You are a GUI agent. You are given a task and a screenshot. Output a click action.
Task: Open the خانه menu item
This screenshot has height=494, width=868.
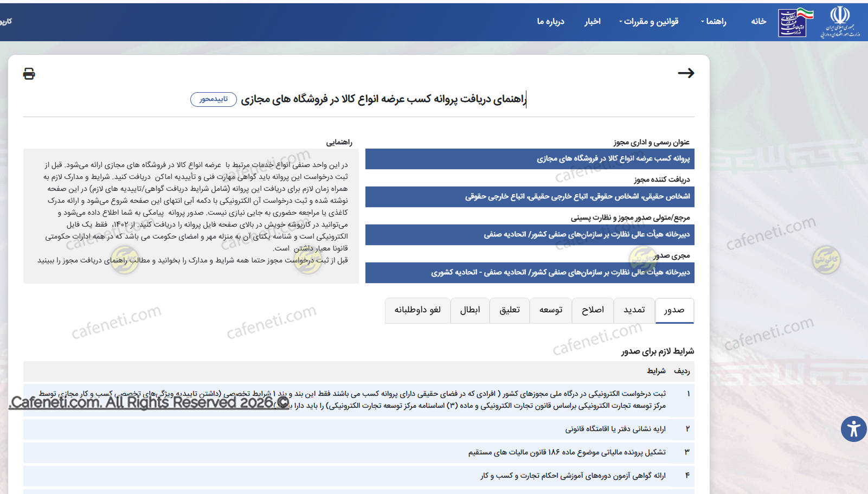(x=758, y=21)
